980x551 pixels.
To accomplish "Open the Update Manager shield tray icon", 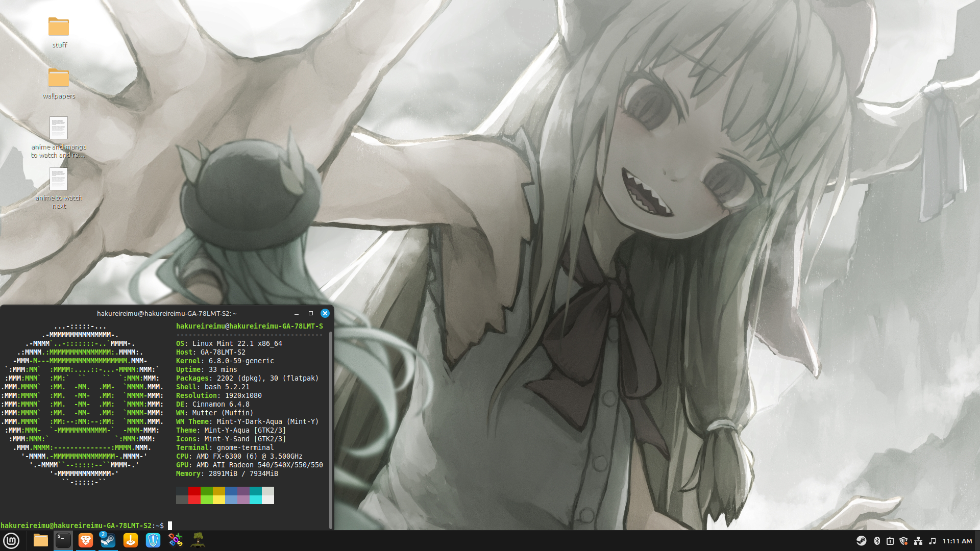I will tap(903, 541).
